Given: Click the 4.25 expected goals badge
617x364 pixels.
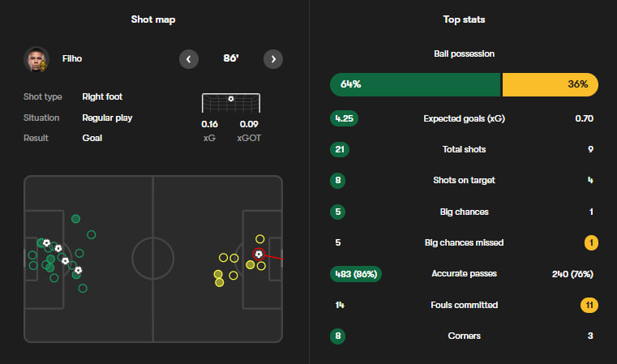Looking at the screenshot, I should 344,118.
